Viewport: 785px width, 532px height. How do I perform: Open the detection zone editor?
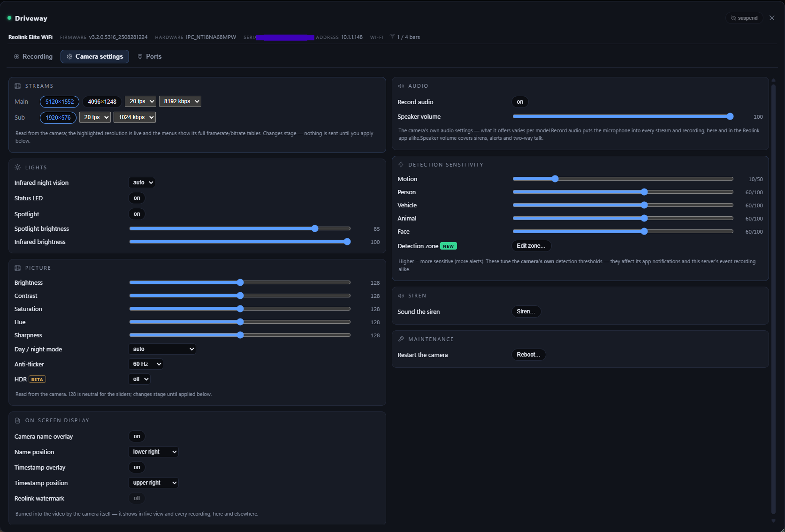(531, 246)
